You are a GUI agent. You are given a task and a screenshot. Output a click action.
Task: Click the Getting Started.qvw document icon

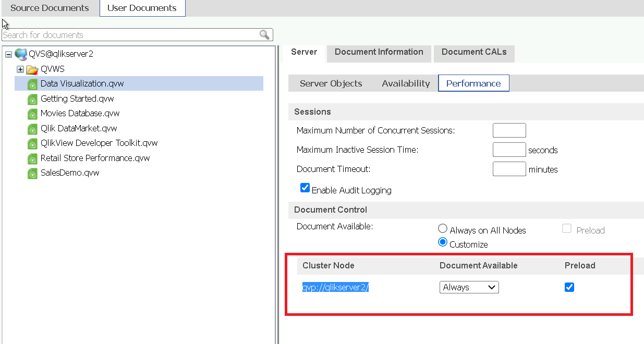click(x=32, y=99)
